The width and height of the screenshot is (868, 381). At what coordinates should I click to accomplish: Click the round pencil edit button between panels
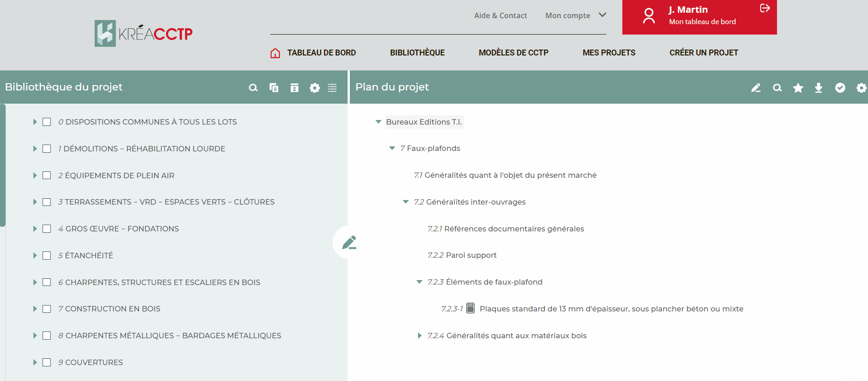coord(349,242)
